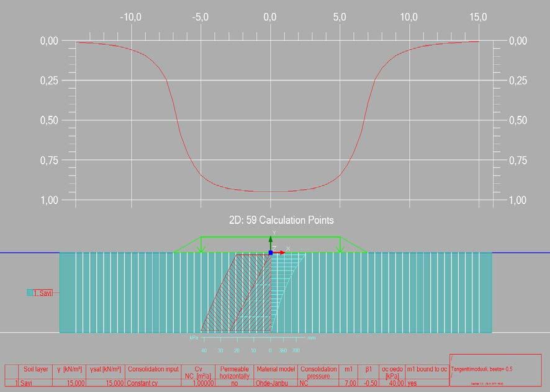The width and height of the screenshot is (550, 392).
Task: Click the '10,0' label on the top axis
Action: (x=408, y=17)
